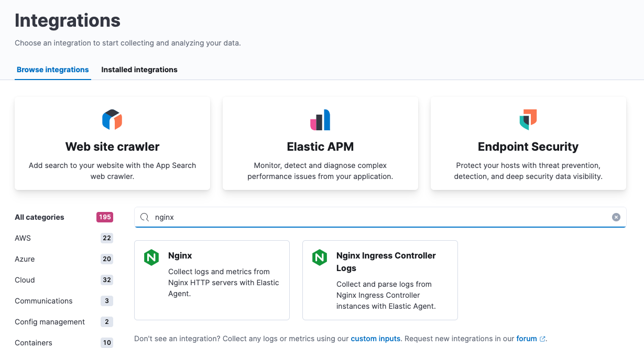Open the custom inputs link

tap(375, 339)
